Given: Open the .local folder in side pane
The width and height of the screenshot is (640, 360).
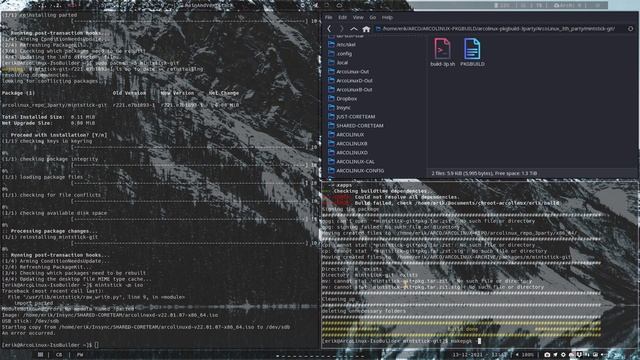Looking at the screenshot, I should [x=338, y=62].
